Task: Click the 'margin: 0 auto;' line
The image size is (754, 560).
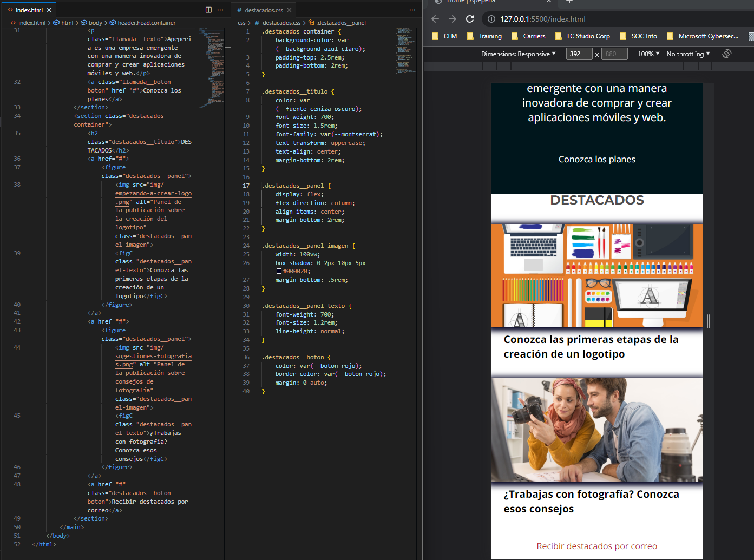Action: pyautogui.click(x=302, y=383)
